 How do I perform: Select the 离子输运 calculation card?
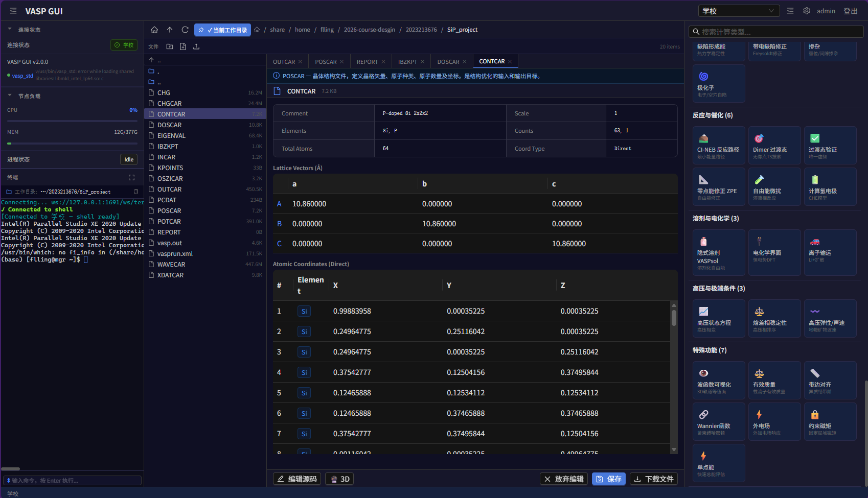(830, 252)
